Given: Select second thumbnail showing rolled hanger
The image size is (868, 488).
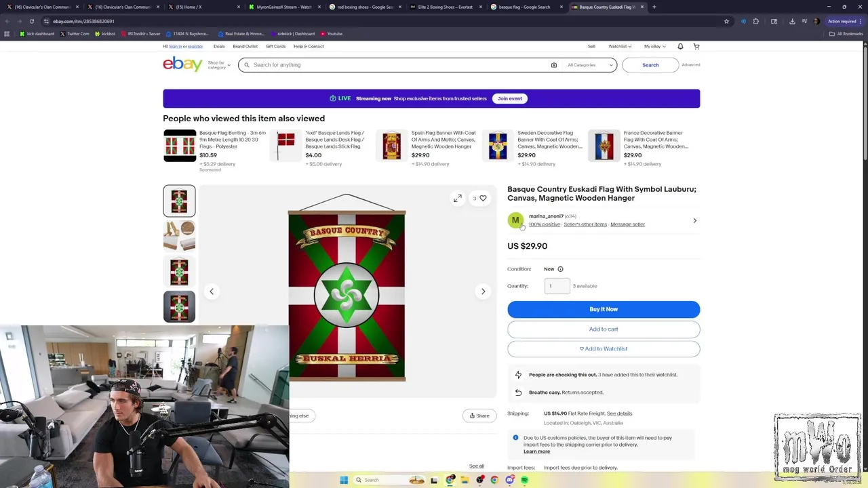Looking at the screenshot, I should 179,236.
